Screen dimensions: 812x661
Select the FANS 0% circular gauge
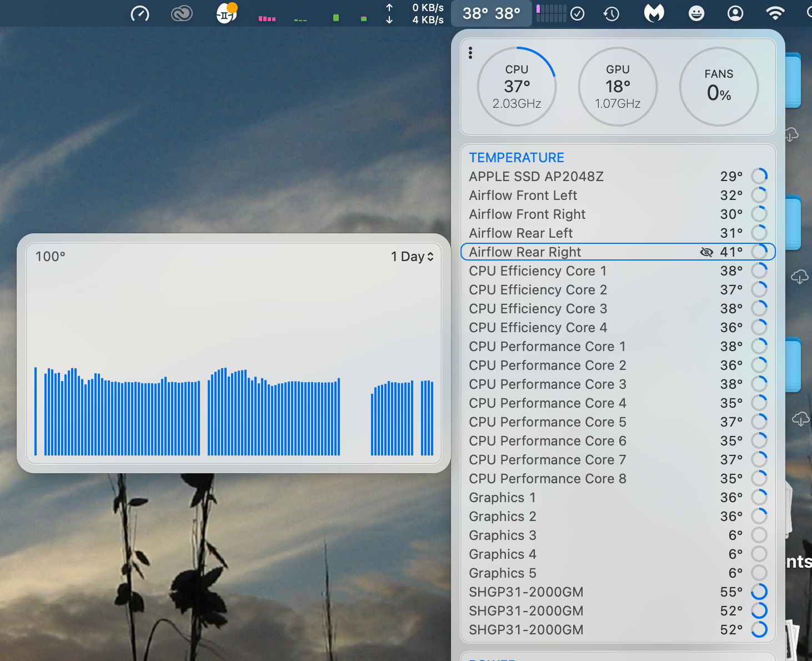point(719,87)
